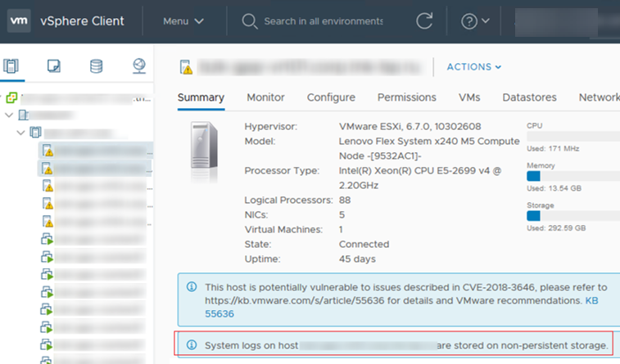Image resolution: width=620 pixels, height=364 pixels.
Task: Click the '45 days' uptime value
Action: click(x=357, y=259)
